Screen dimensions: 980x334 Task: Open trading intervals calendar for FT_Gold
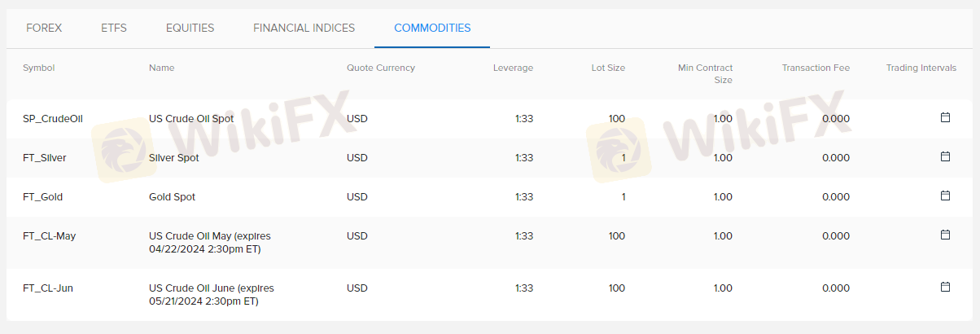click(945, 196)
